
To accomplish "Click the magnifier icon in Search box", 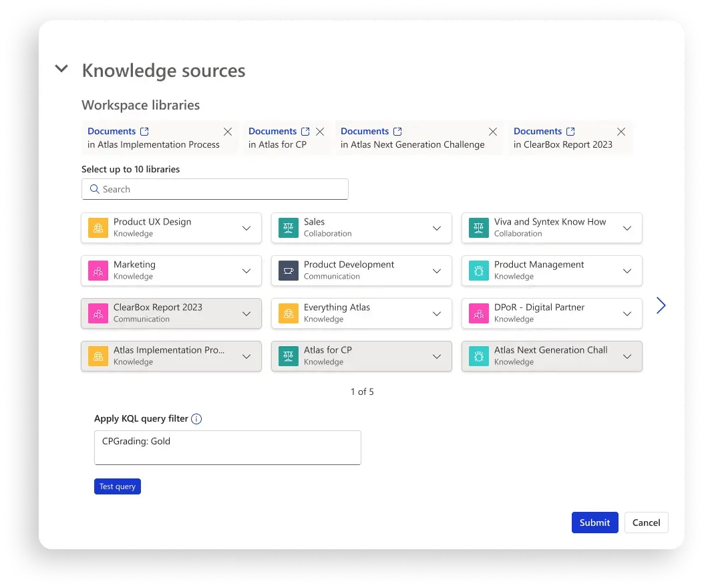I will coord(95,189).
